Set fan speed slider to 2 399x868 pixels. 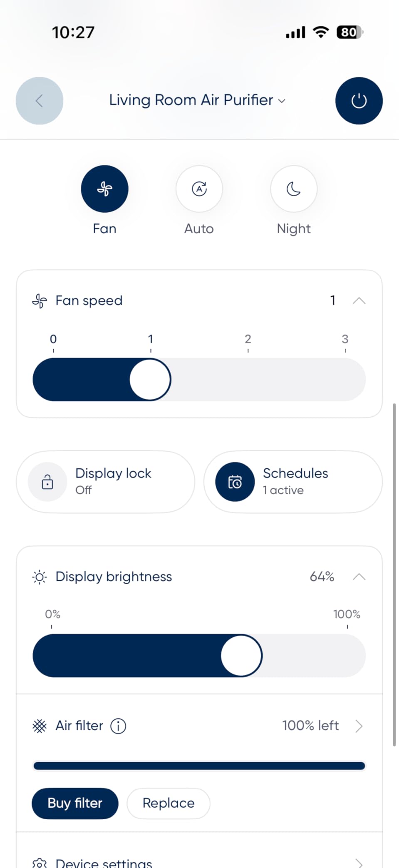[248, 379]
